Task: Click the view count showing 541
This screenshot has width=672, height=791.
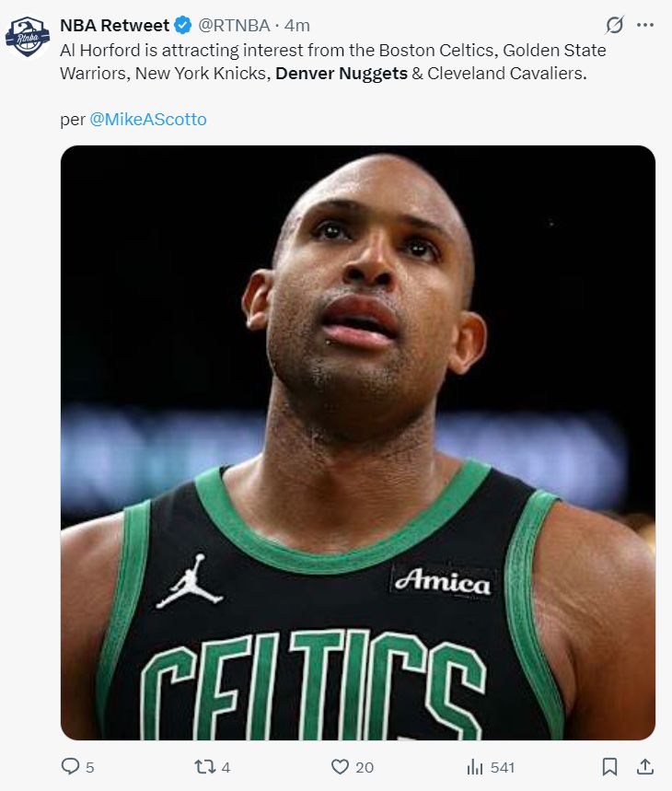Action: tap(503, 767)
